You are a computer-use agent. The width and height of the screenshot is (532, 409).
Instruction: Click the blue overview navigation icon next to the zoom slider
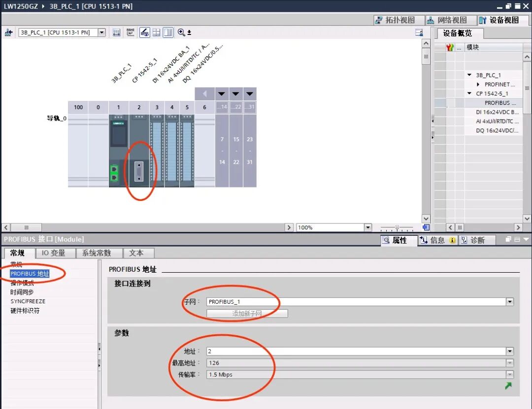pos(426,227)
